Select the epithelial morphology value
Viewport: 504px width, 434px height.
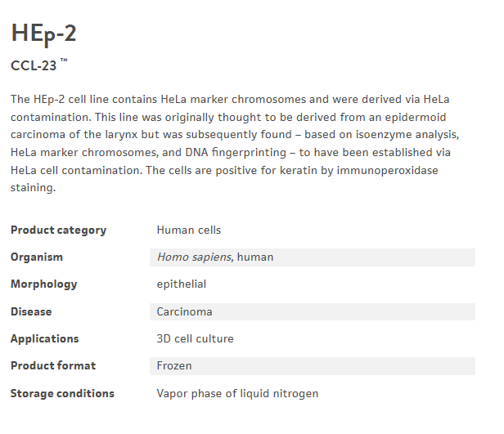point(181,284)
